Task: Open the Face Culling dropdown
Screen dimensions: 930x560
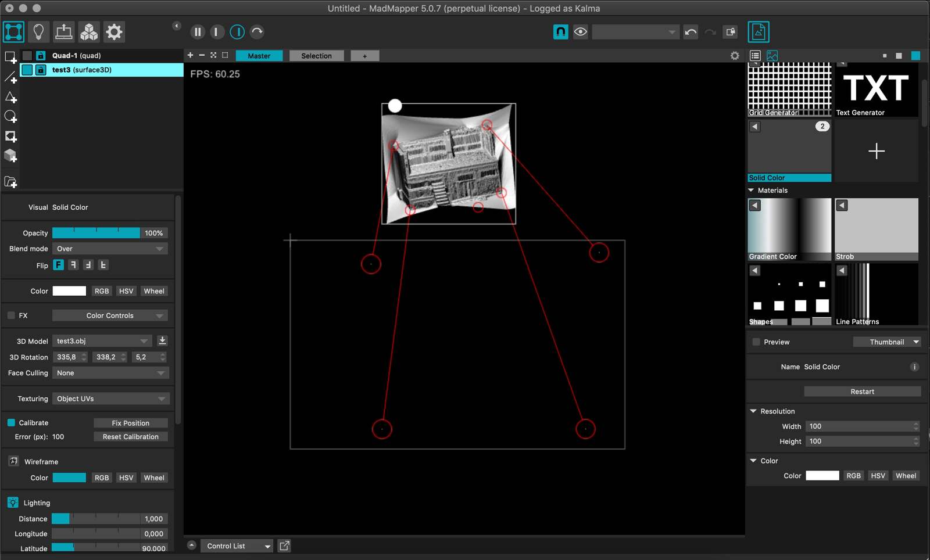Action: tap(109, 373)
